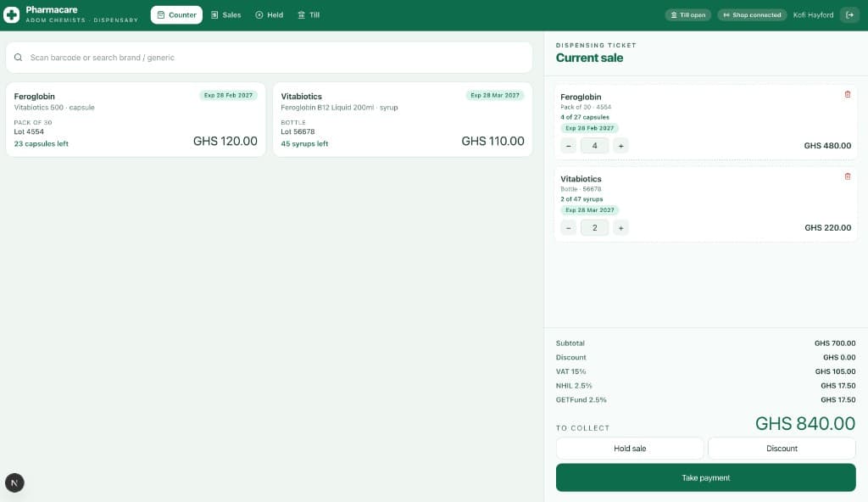The height and width of the screenshot is (502, 868).
Task: Click the NHIL 2.5% label
Action: 574,386
